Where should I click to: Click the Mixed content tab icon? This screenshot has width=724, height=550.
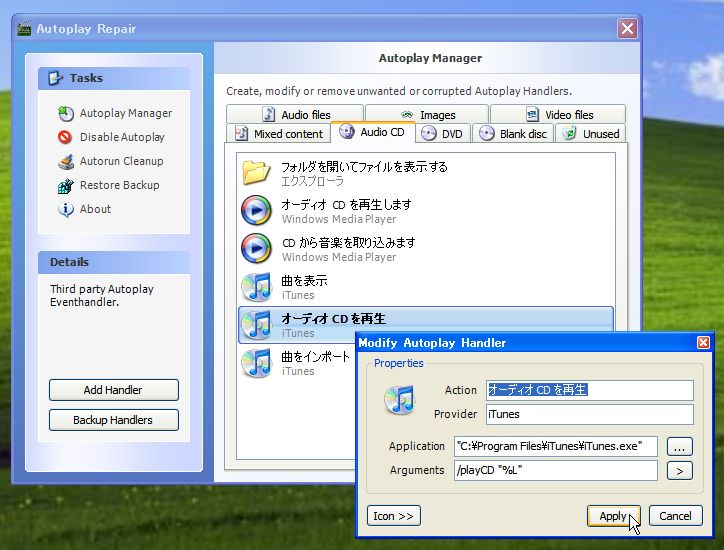click(x=241, y=133)
